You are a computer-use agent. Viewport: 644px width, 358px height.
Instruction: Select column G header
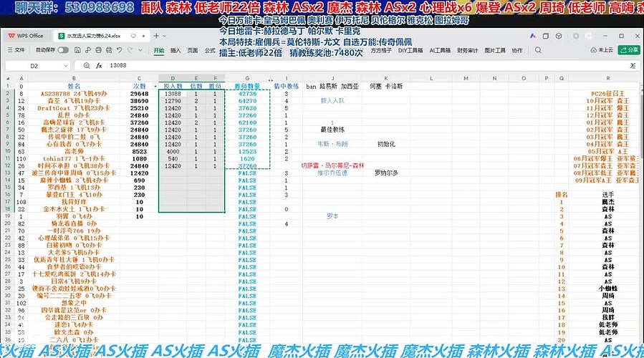(247, 79)
